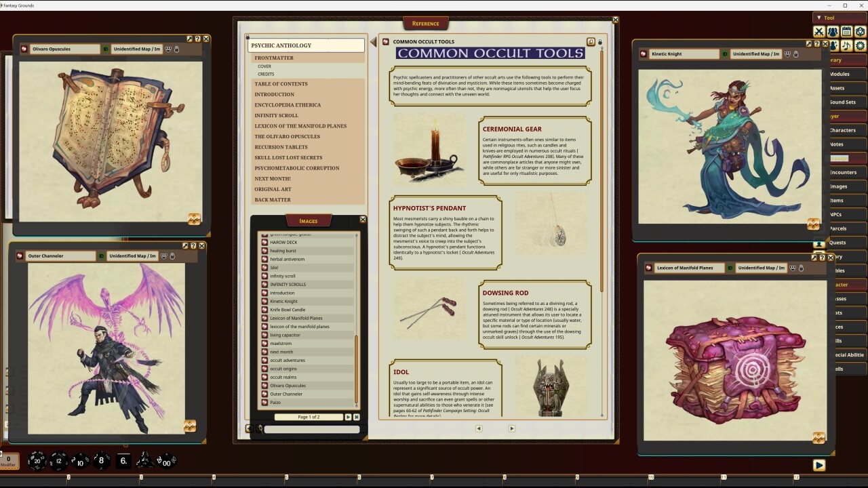This screenshot has height=488, width=868.
Task: Open the Options gear icon
Action: click(x=860, y=45)
